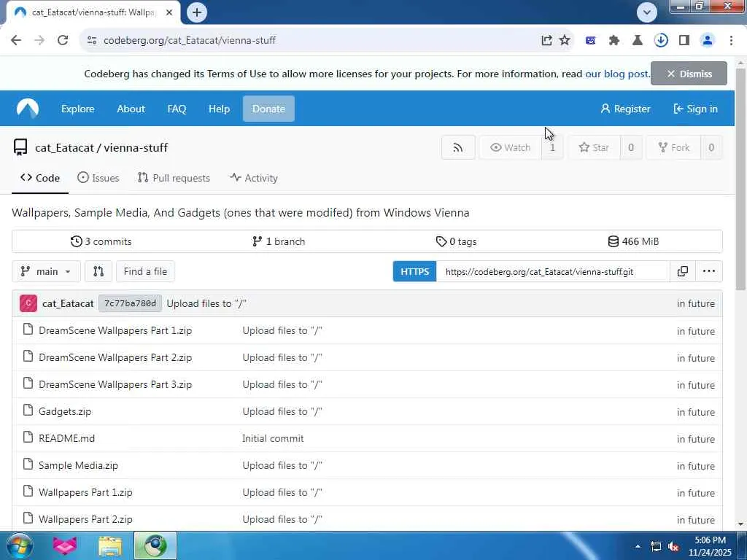
Task: Click the Star repository button
Action: click(x=594, y=147)
